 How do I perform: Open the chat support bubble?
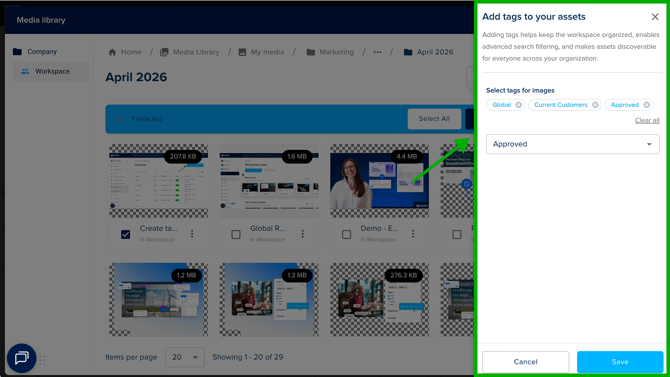(21, 358)
